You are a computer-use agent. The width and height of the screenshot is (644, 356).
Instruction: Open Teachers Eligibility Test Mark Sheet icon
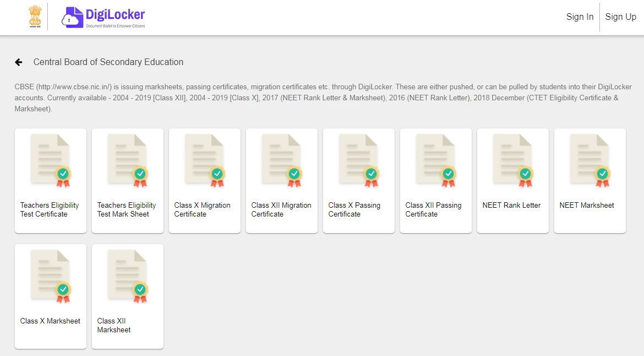pos(127,161)
